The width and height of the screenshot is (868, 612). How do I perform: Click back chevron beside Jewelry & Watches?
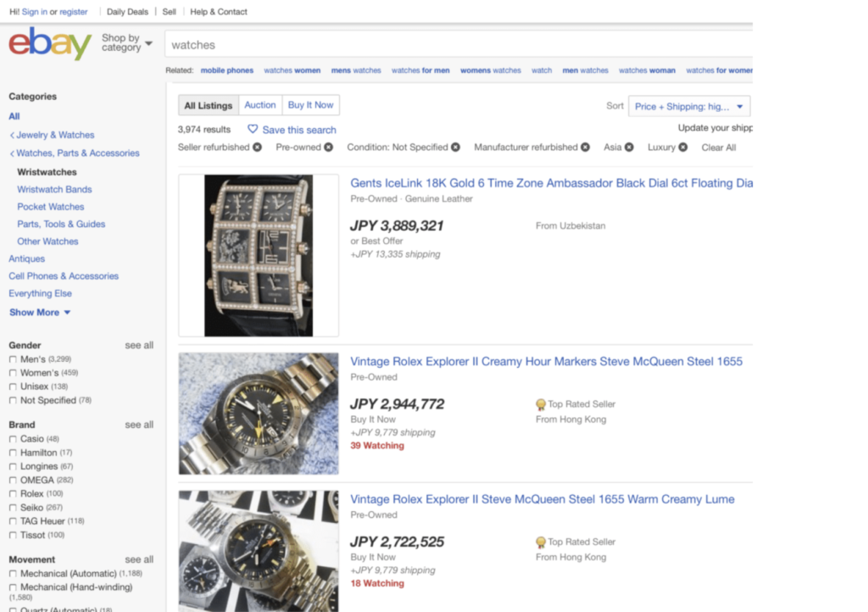(12, 135)
